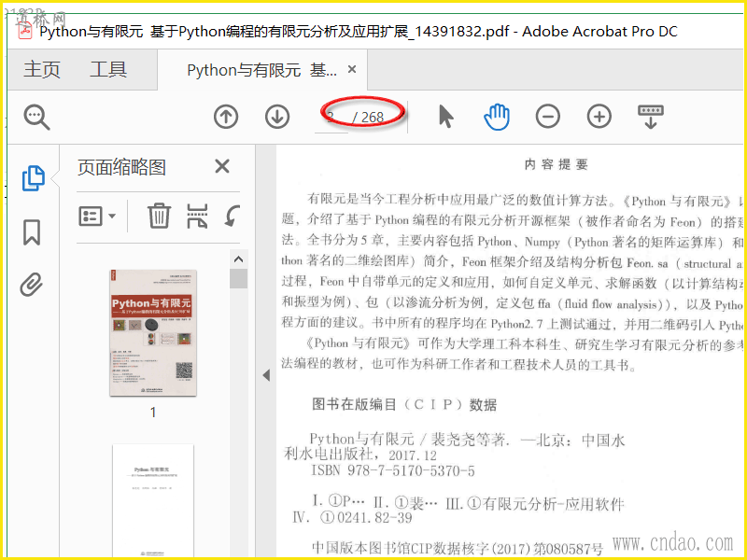Click the 图书在版编目（CIP）数据 heading
The image size is (747, 560).
tap(404, 405)
